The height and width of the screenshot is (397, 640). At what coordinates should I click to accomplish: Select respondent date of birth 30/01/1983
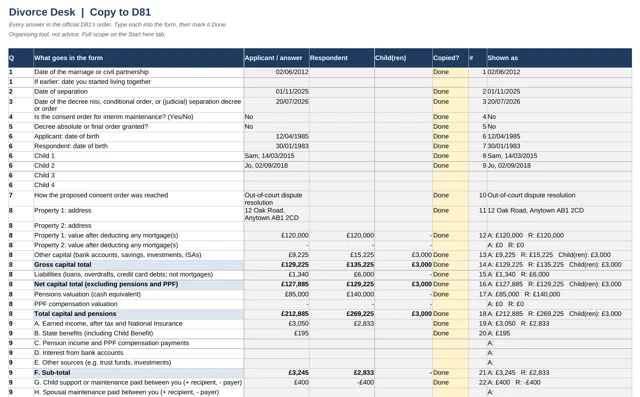click(276, 146)
